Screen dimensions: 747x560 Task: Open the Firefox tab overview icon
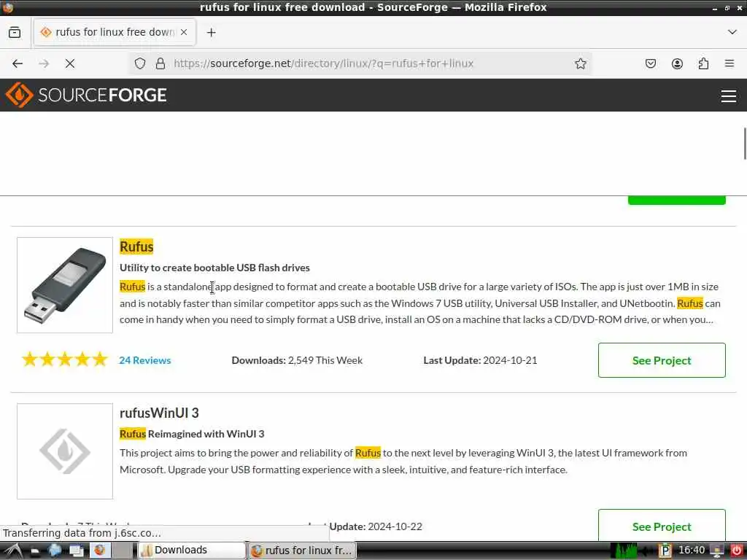point(15,32)
